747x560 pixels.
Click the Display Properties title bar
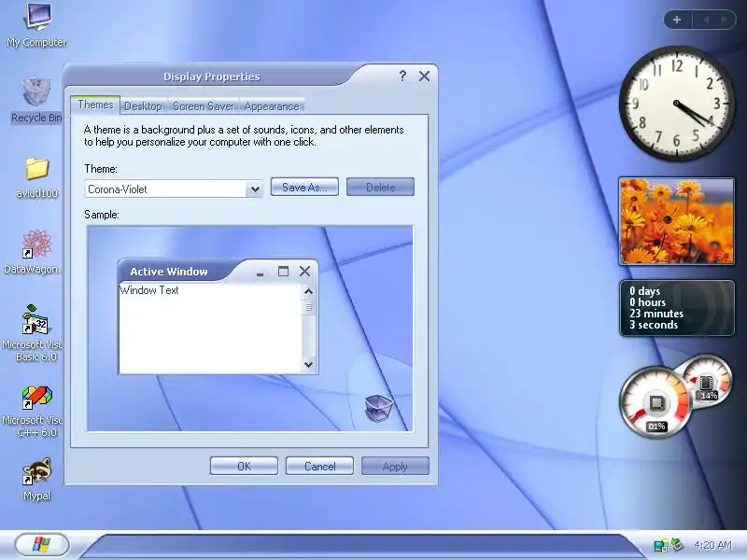coord(212,77)
